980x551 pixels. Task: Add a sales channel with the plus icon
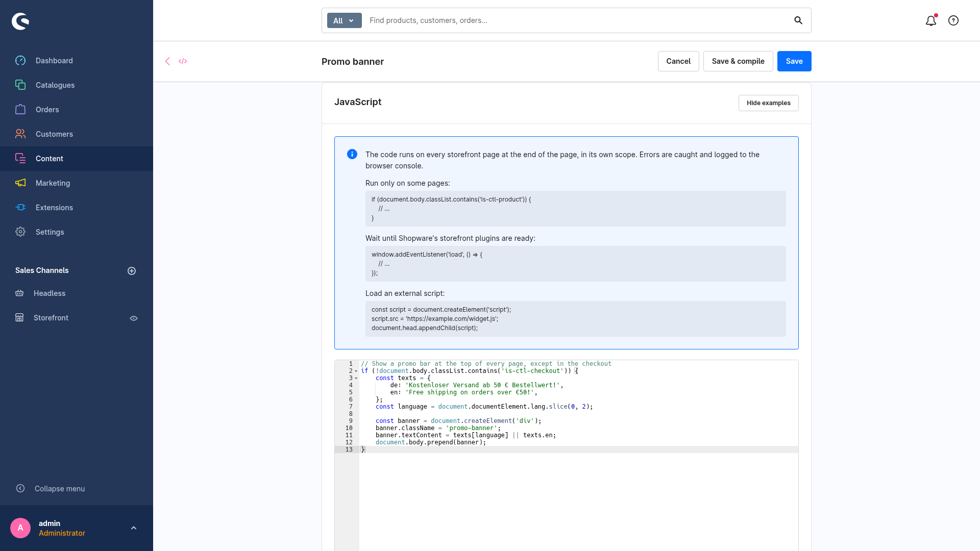(x=132, y=271)
